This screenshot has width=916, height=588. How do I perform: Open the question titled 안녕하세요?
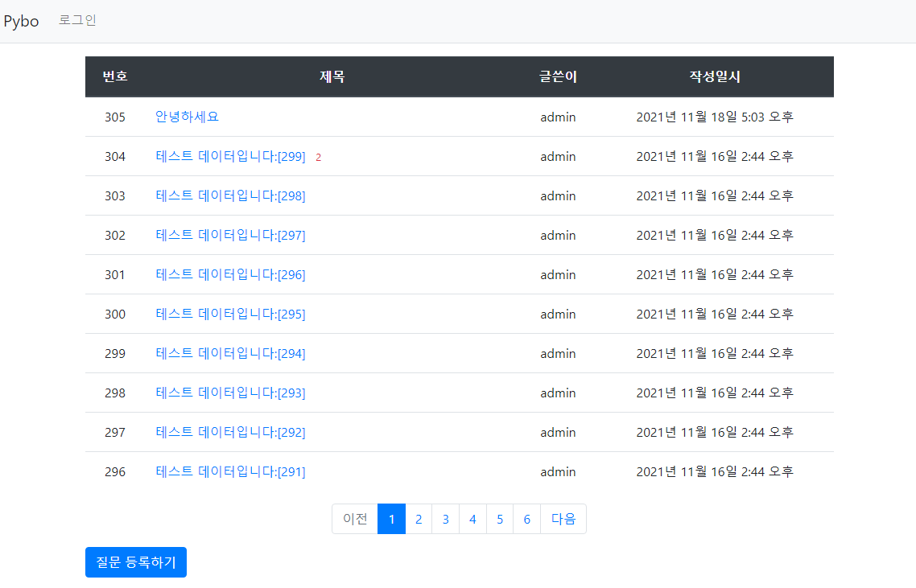coord(187,117)
